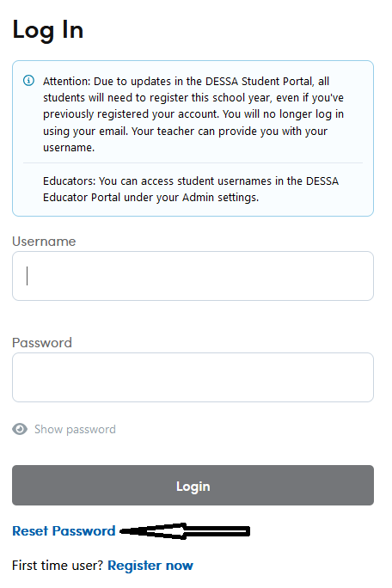
Task: Click the info icon beside the Attention notice
Action: [x=29, y=80]
